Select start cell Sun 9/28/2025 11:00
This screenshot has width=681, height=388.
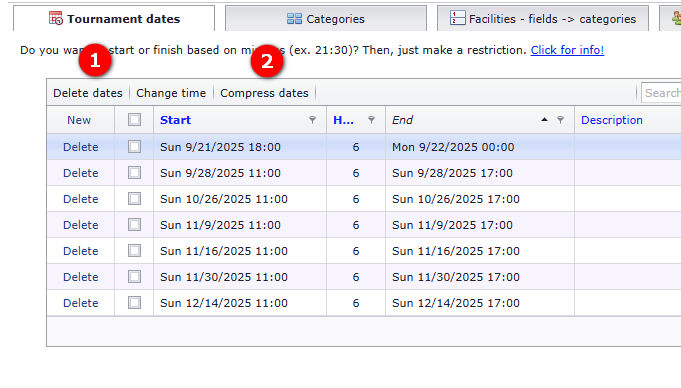(x=240, y=173)
